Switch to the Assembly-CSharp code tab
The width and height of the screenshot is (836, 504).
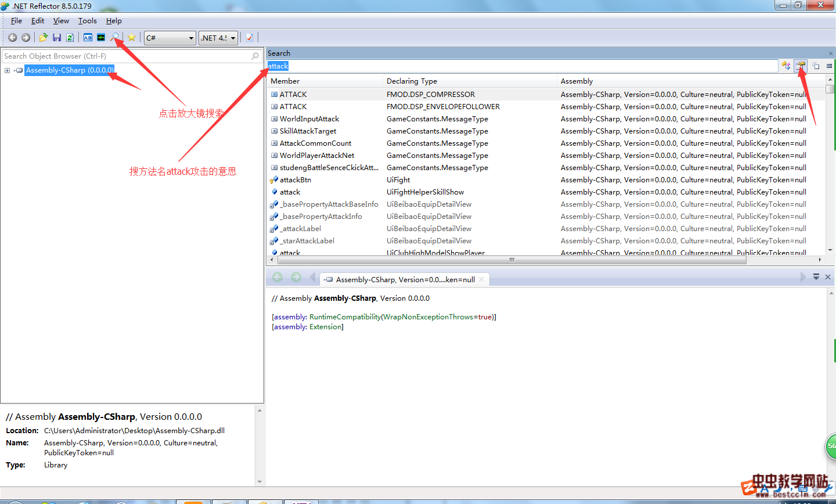[x=405, y=280]
